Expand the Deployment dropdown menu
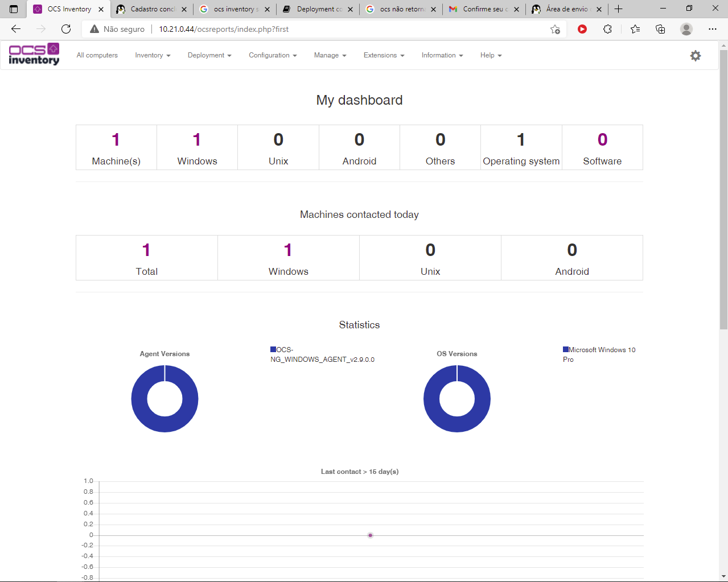This screenshot has width=728, height=582. coord(209,55)
